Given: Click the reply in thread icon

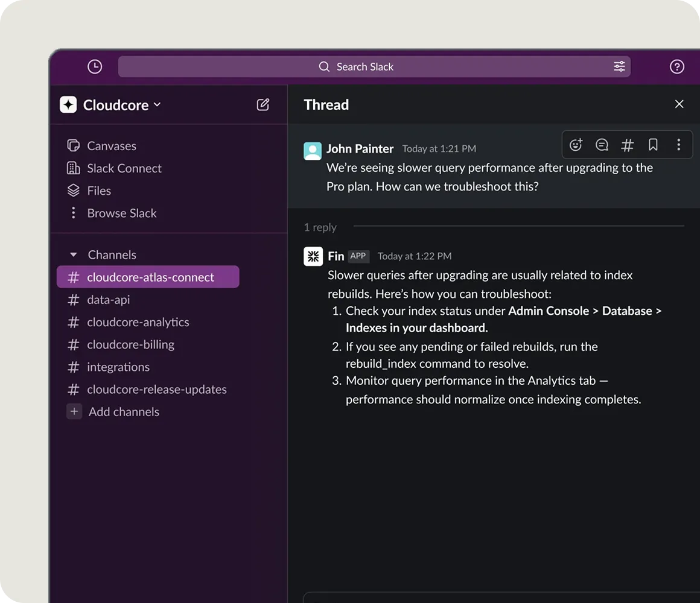Looking at the screenshot, I should [602, 145].
